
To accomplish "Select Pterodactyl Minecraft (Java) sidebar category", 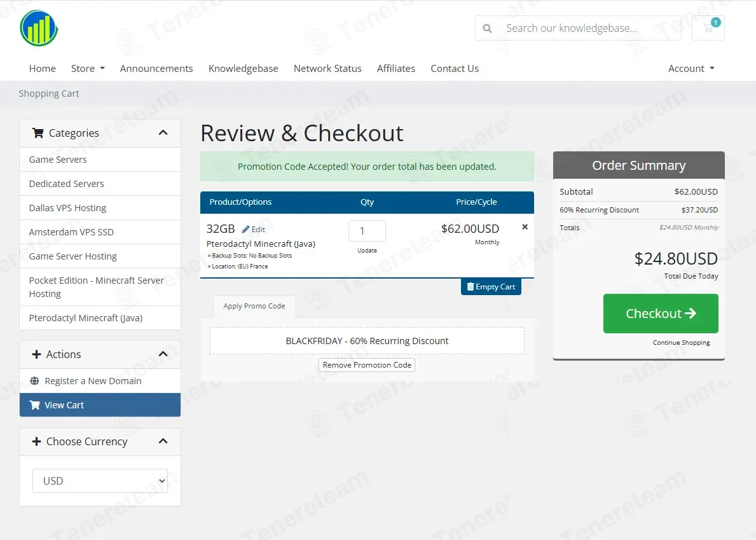I will pos(100,318).
